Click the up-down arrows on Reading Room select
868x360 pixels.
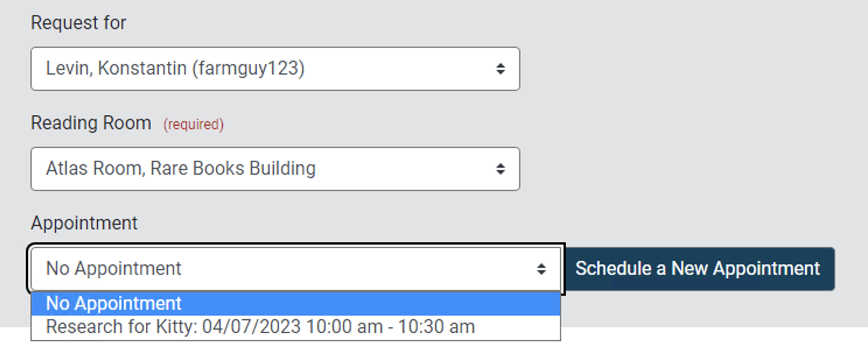500,169
